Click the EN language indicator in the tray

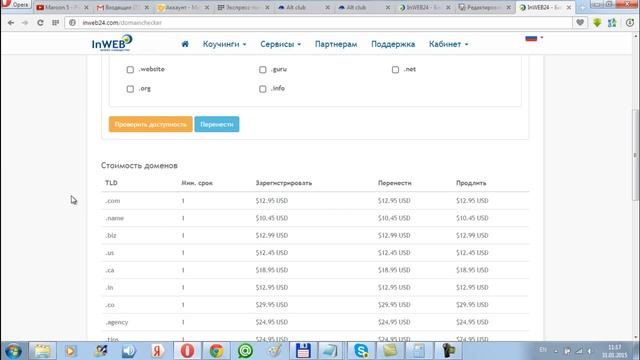[x=543, y=350]
